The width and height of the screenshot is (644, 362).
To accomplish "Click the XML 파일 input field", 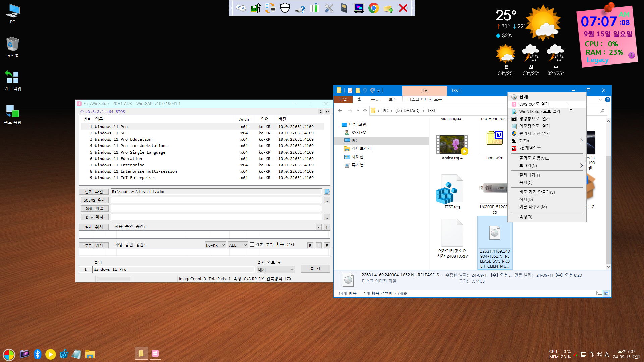I will coord(216,208).
